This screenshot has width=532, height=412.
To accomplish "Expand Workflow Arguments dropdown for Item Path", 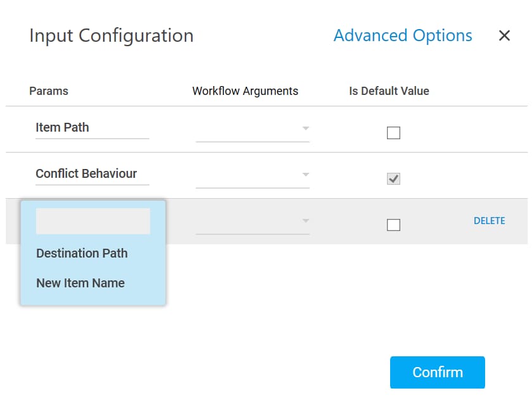I will point(252,128).
